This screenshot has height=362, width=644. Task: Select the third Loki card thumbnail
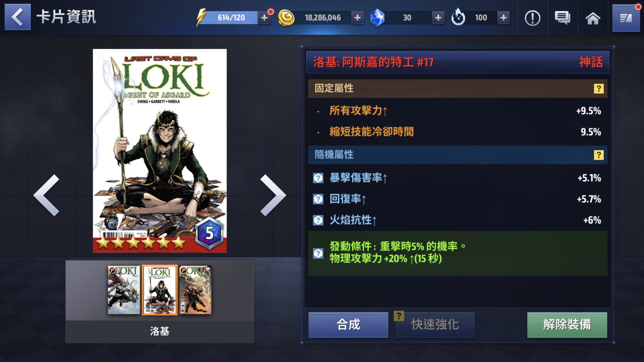click(195, 290)
